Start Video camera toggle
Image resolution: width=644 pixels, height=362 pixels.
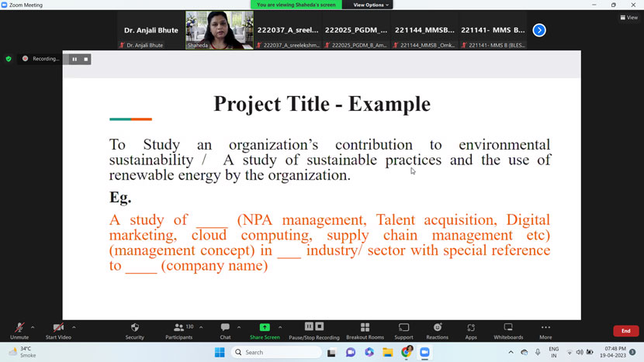[58, 331]
